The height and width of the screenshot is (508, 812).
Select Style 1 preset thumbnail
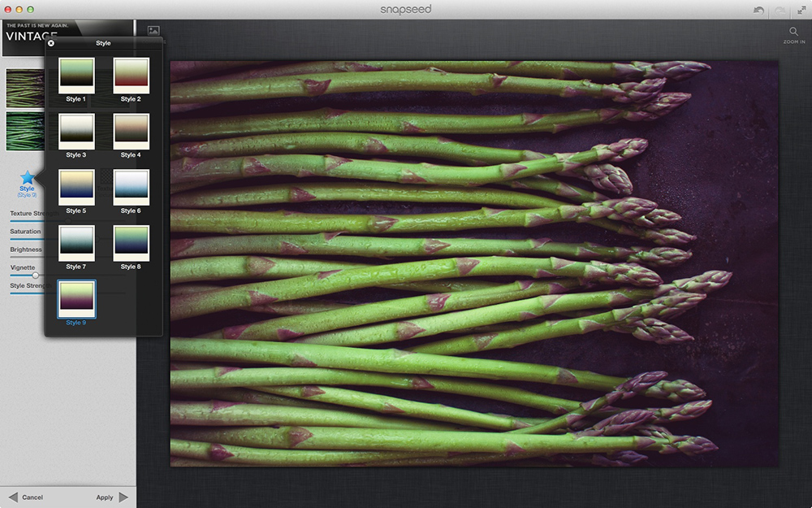76,76
